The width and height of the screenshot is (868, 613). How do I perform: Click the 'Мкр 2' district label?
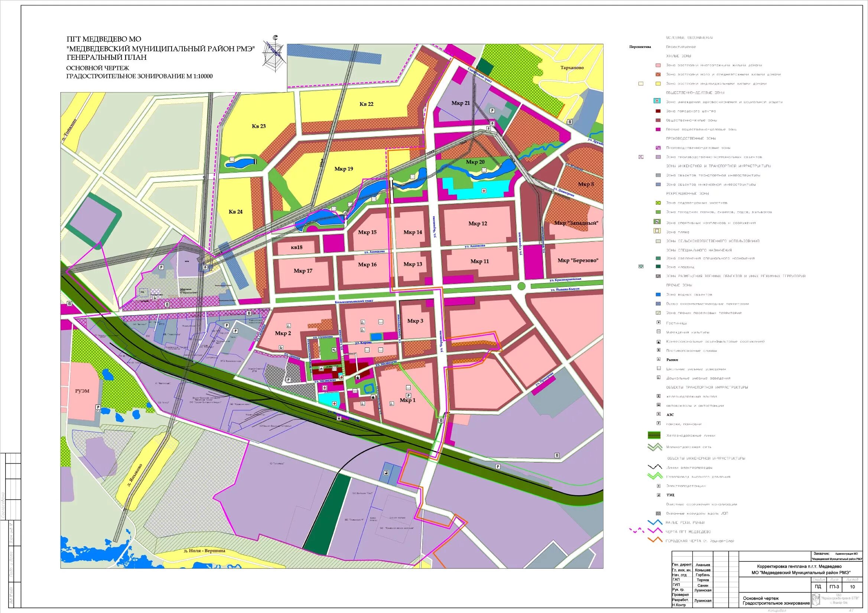(x=283, y=333)
